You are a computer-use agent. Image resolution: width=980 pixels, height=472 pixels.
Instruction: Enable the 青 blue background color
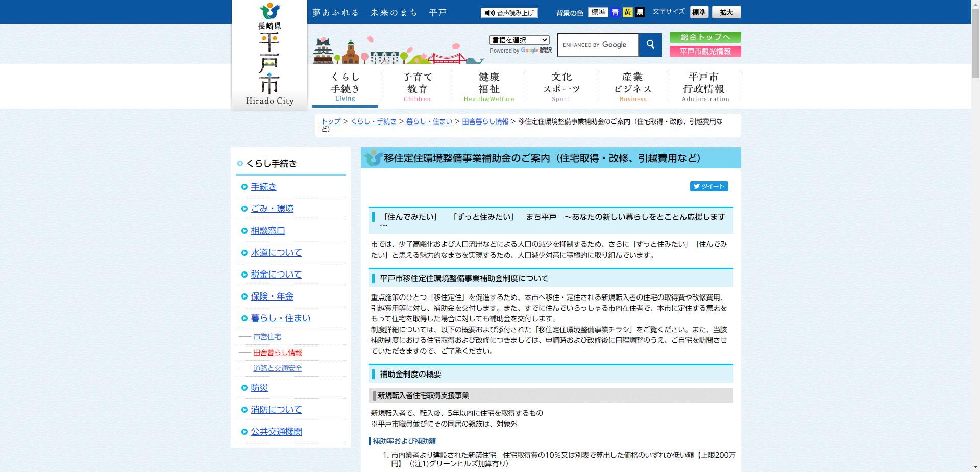tap(616, 12)
